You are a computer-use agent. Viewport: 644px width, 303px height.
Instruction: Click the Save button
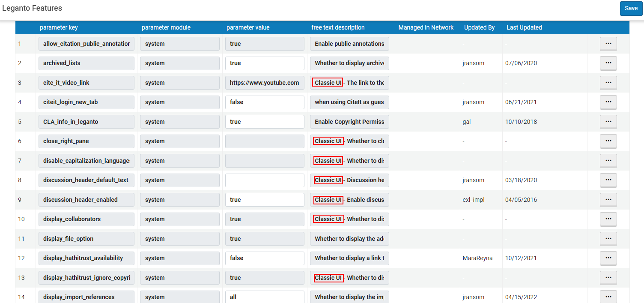coord(631,9)
